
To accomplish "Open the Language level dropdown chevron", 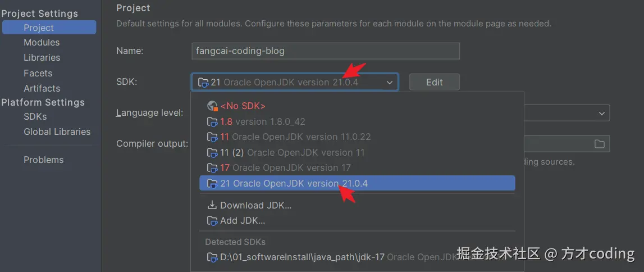I will pyautogui.click(x=601, y=113).
